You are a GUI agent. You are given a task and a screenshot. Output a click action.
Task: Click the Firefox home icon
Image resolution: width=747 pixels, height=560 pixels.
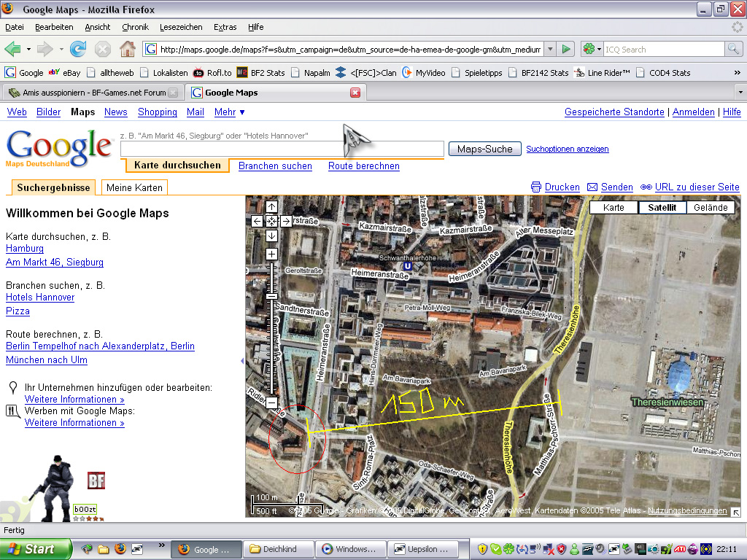(x=127, y=49)
